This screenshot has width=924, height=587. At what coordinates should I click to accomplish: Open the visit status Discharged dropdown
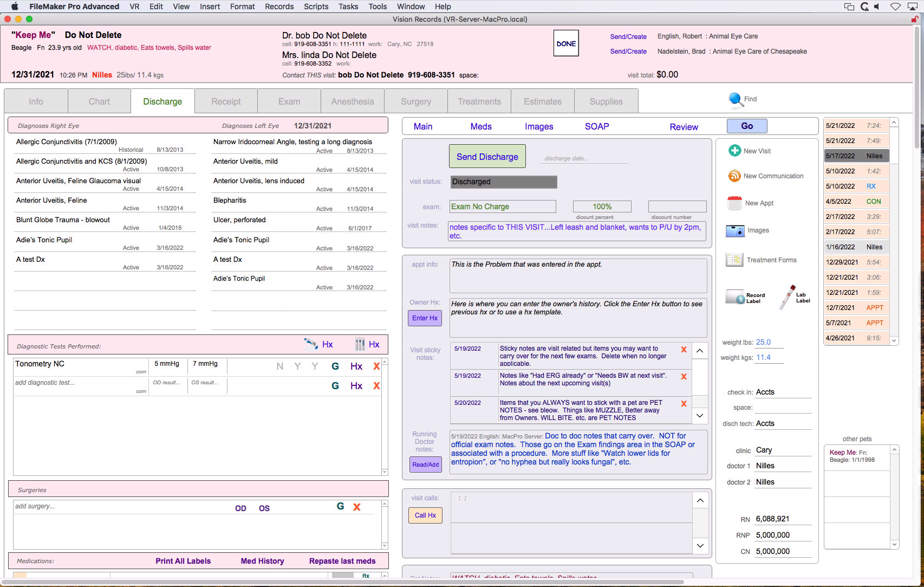504,182
